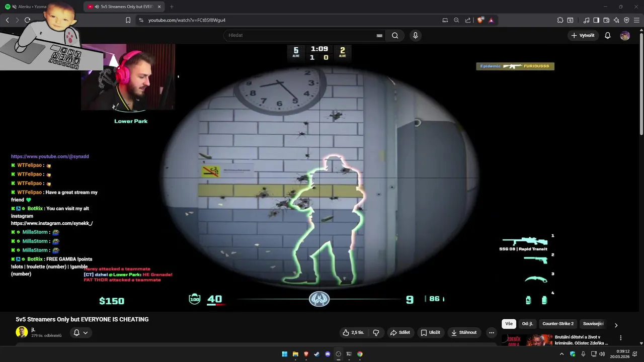Image resolution: width=644 pixels, height=362 pixels.
Task: Click the video title 5v5 Streamers Only
Action: (82, 319)
